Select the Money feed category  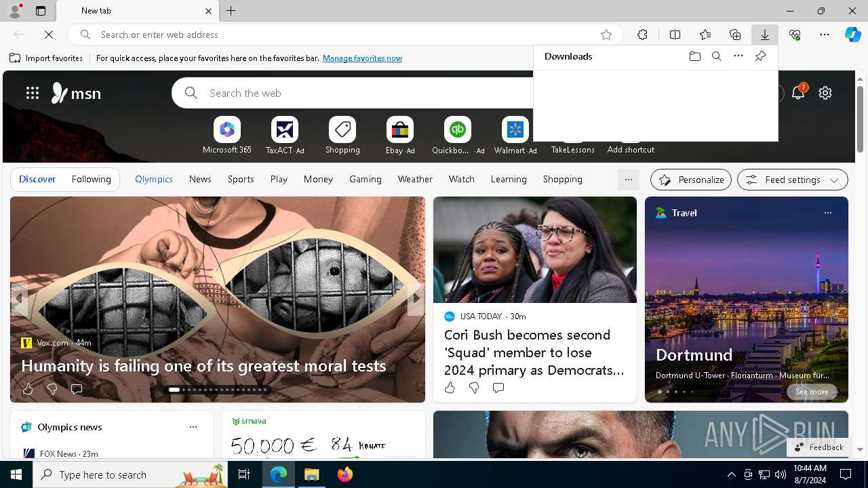(318, 179)
